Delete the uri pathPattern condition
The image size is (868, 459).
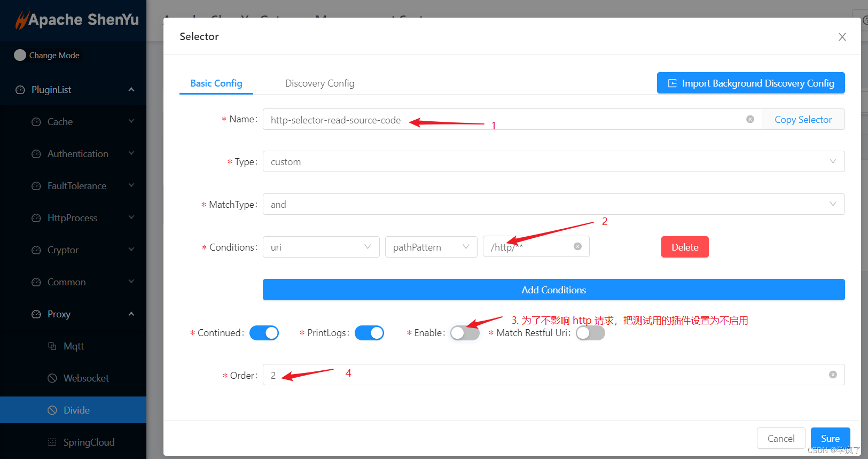(x=685, y=247)
